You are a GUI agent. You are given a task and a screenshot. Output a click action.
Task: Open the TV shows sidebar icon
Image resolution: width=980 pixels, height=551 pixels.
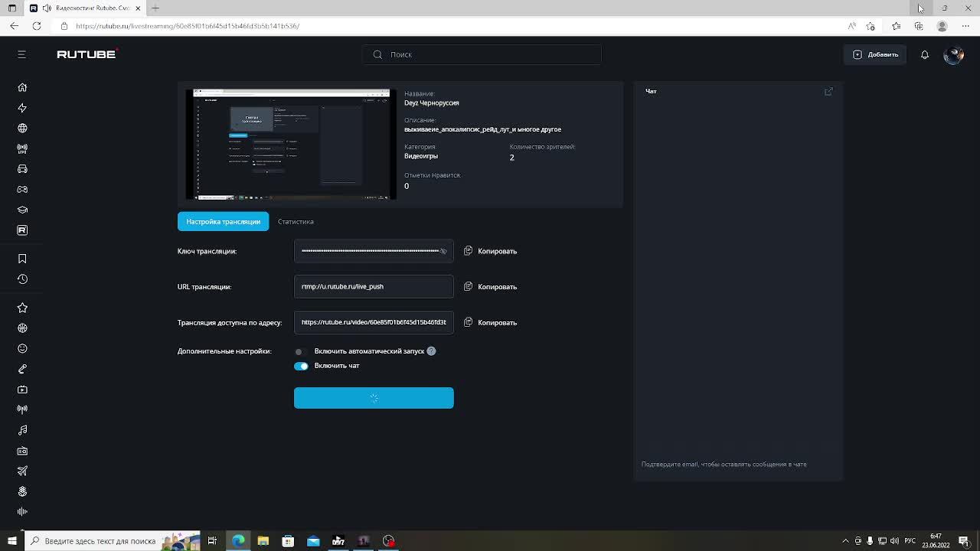click(x=22, y=390)
